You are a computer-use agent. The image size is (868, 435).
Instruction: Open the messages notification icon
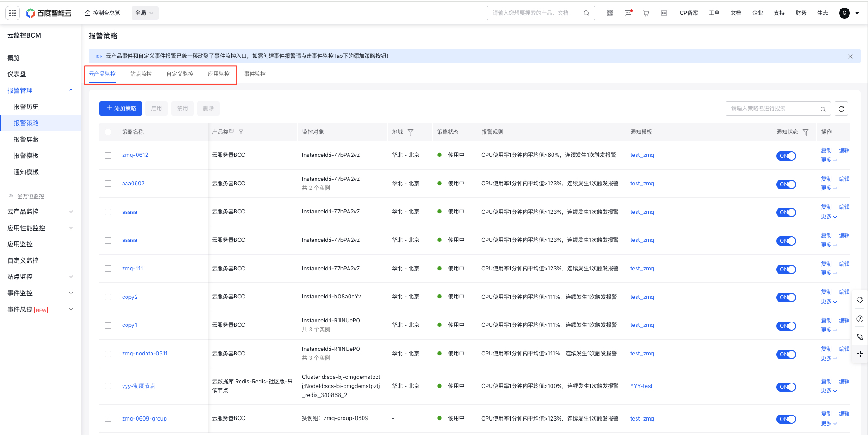[x=628, y=13]
